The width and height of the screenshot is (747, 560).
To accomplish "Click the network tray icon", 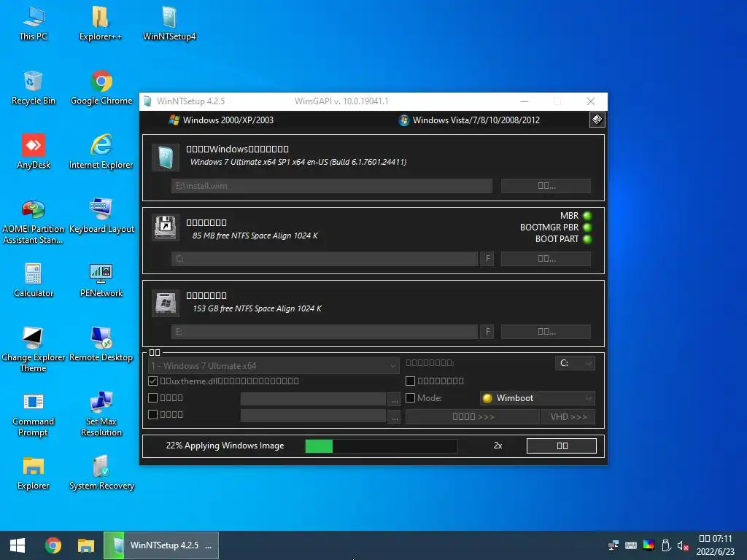I will coord(614,545).
